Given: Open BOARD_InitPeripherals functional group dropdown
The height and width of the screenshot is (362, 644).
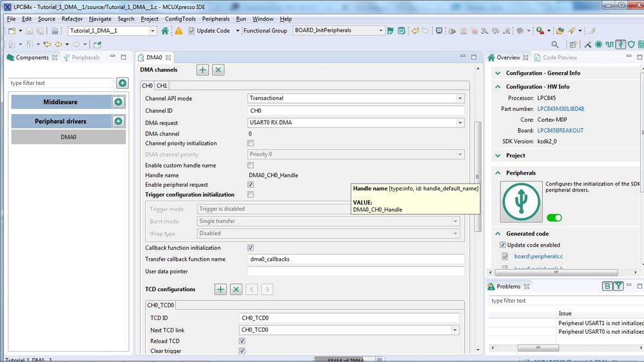Looking at the screenshot, I should point(380,31).
